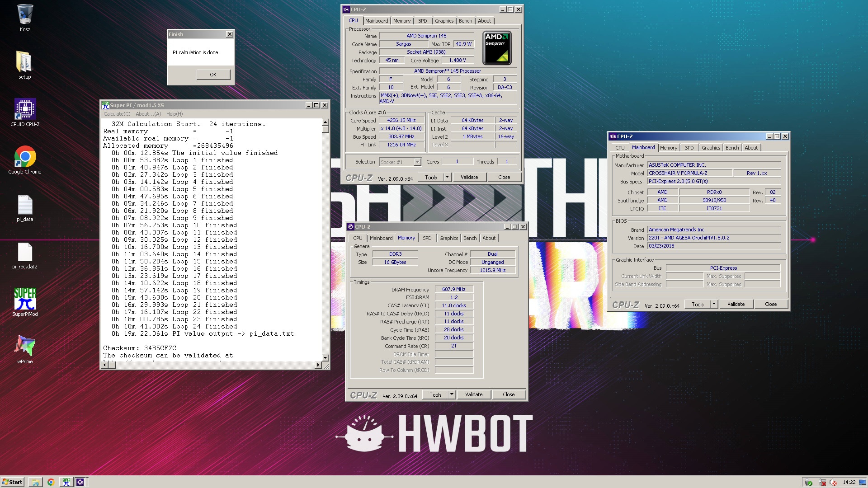The width and height of the screenshot is (868, 488).
Task: Open About menu in Super PI
Action: point(148,114)
